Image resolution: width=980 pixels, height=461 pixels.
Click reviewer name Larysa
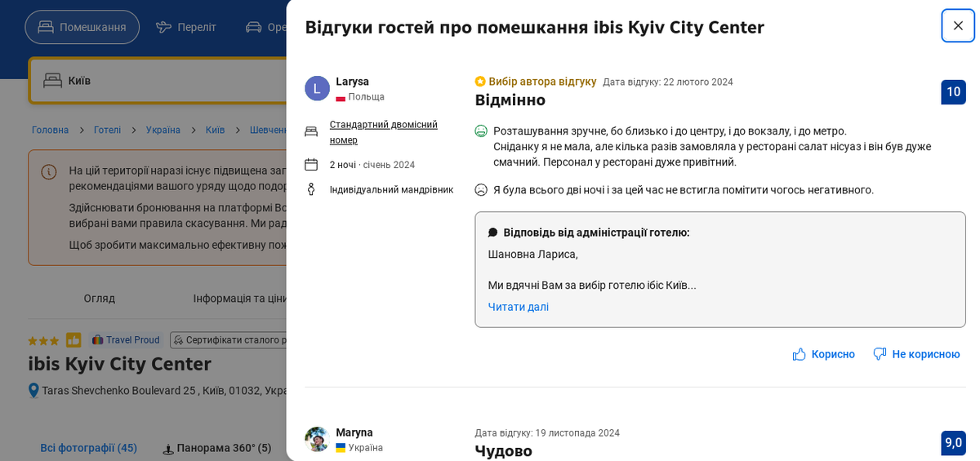coord(353,82)
